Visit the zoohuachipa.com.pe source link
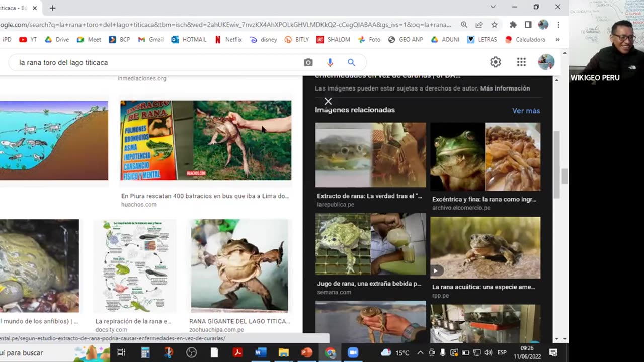This screenshot has width=644, height=362. (x=216, y=330)
